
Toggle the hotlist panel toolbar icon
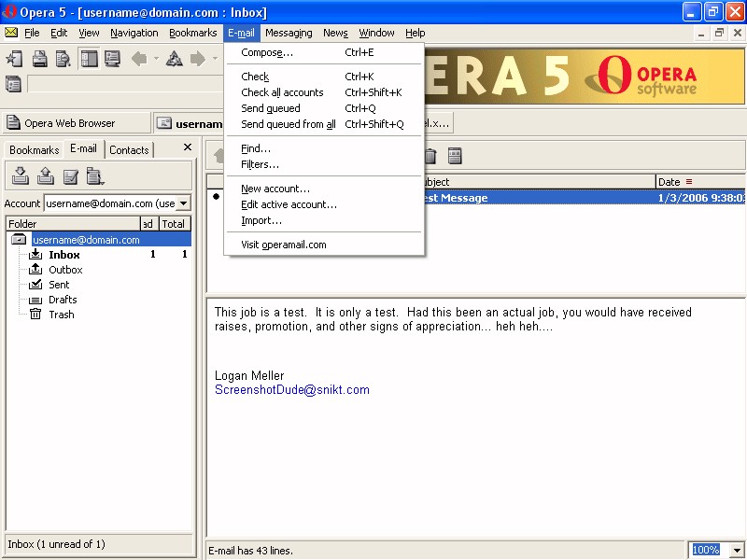[89, 59]
